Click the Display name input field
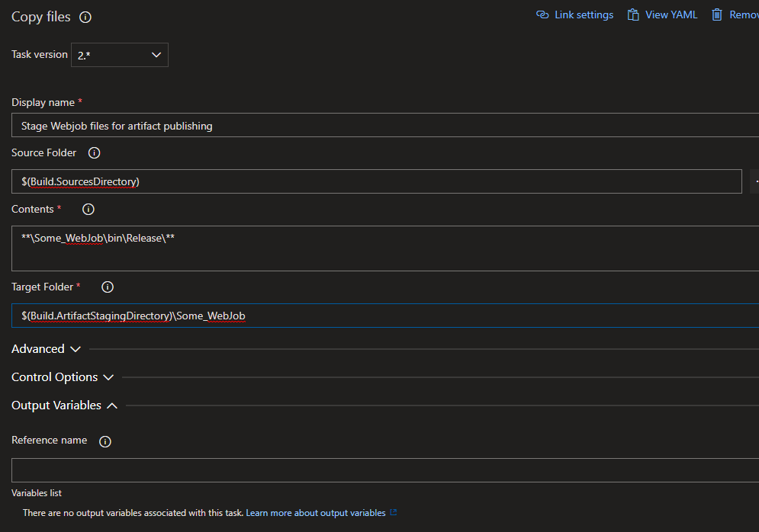This screenshot has height=532, width=759. click(x=385, y=125)
